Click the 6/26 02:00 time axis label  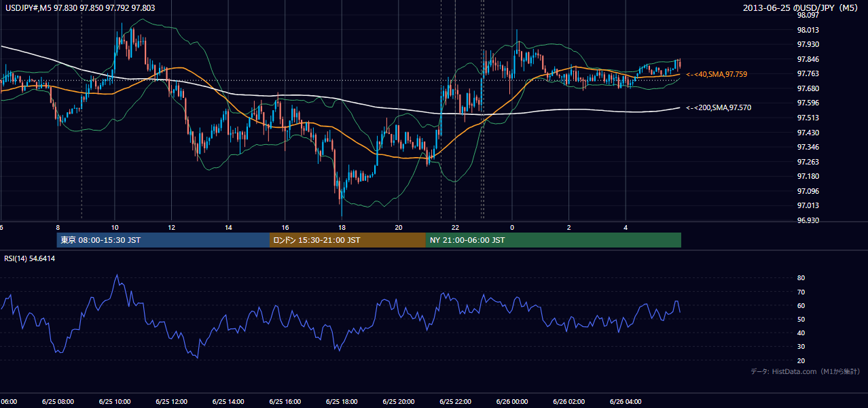(x=568, y=402)
